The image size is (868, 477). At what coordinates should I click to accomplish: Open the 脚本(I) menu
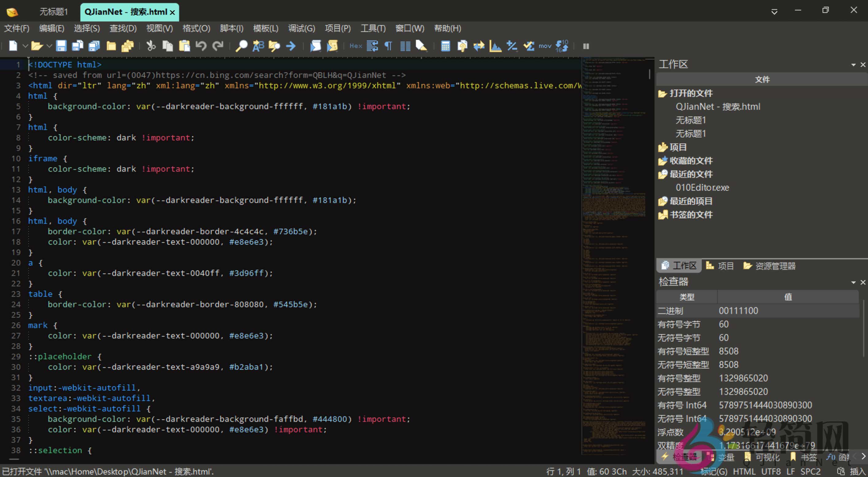point(232,28)
